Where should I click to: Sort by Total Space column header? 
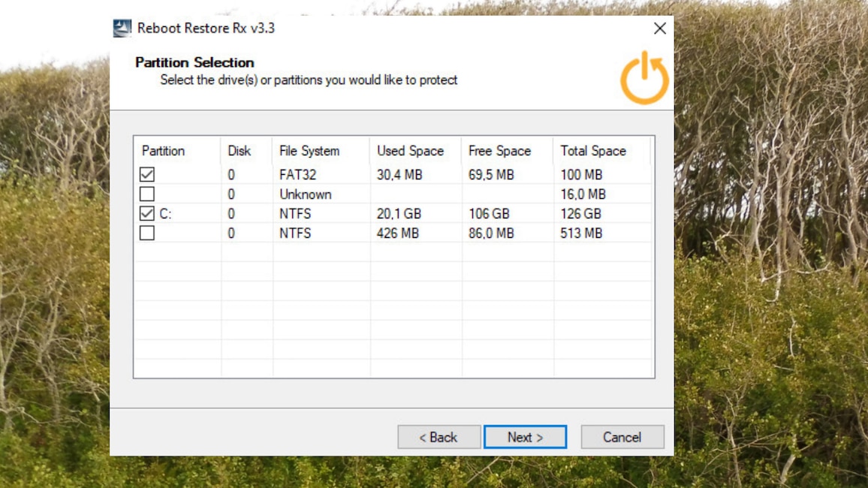tap(601, 151)
